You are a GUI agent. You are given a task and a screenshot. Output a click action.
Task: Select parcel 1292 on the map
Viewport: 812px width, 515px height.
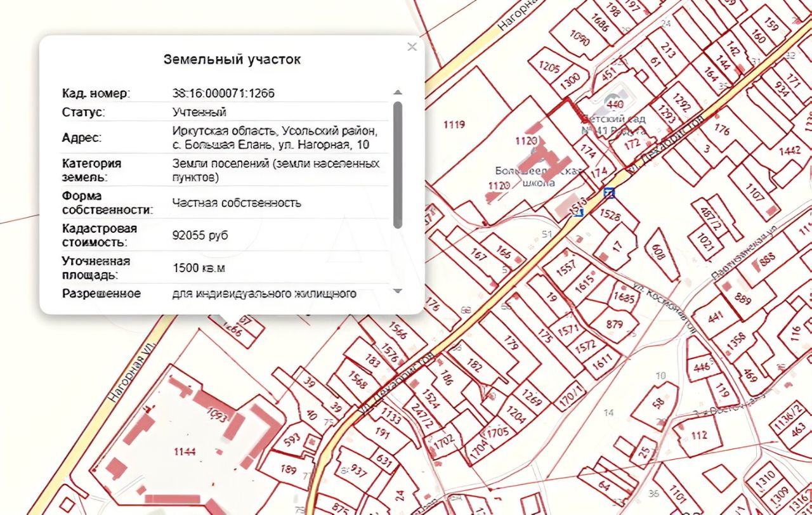(x=682, y=101)
